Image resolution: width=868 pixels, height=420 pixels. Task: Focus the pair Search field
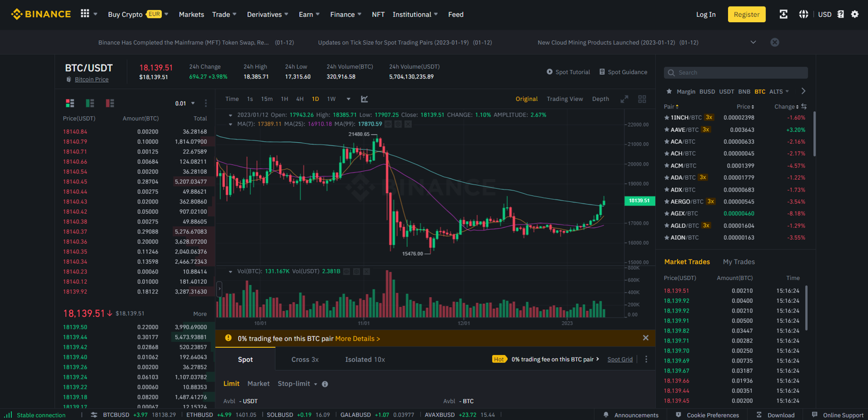tap(736, 72)
